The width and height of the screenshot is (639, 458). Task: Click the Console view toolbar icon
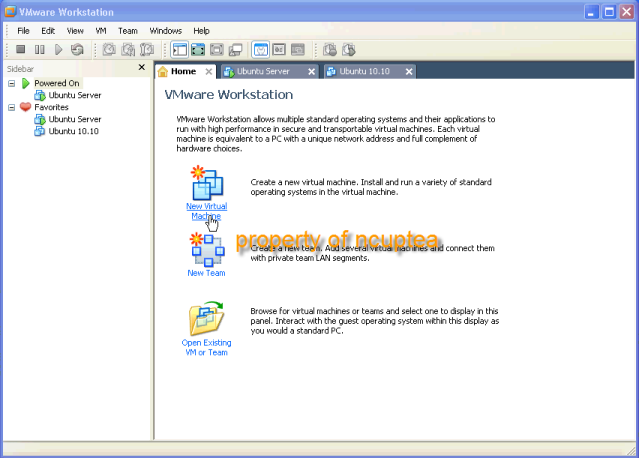coord(298,50)
